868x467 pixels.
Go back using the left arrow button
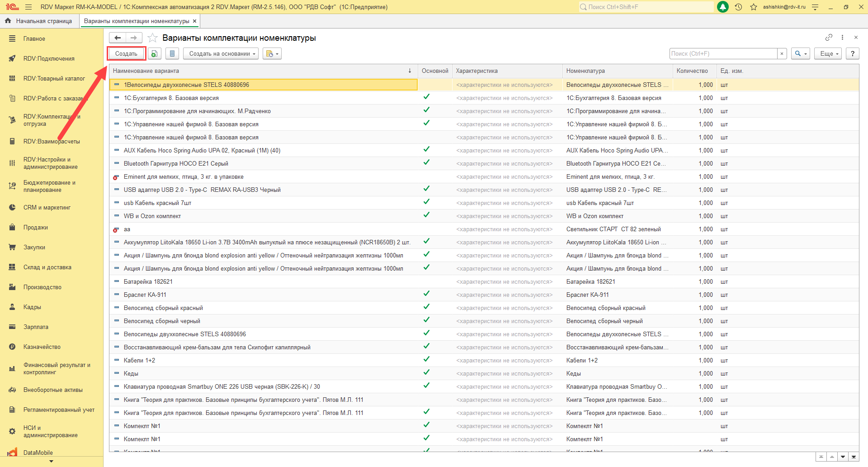pos(118,38)
